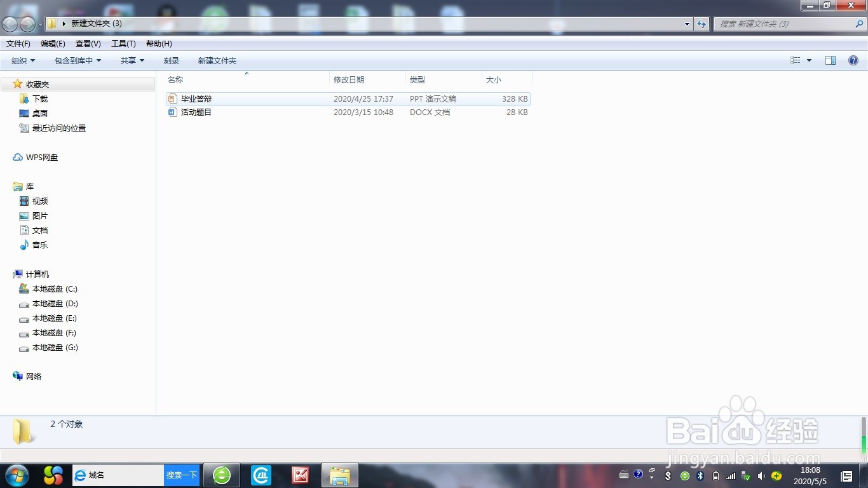Open the 文档 library
The width and height of the screenshot is (868, 488).
point(33,230)
